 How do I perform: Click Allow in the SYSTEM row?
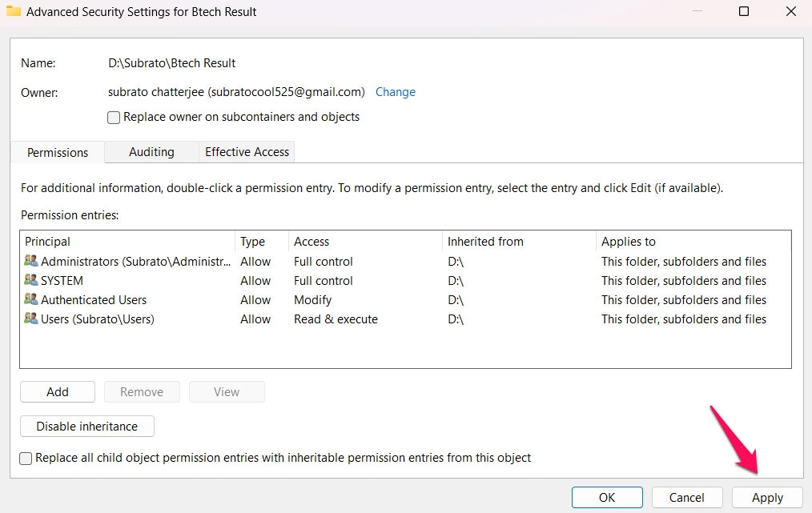(255, 281)
